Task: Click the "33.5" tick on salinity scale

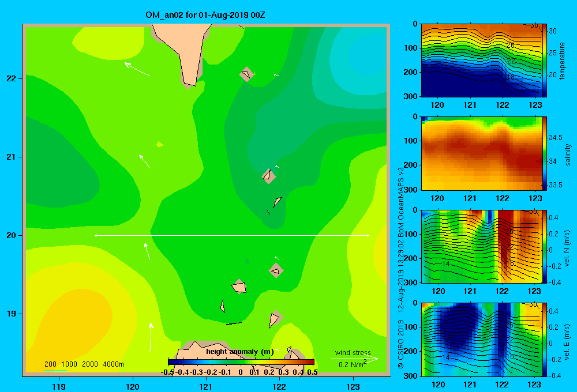Action: point(555,184)
